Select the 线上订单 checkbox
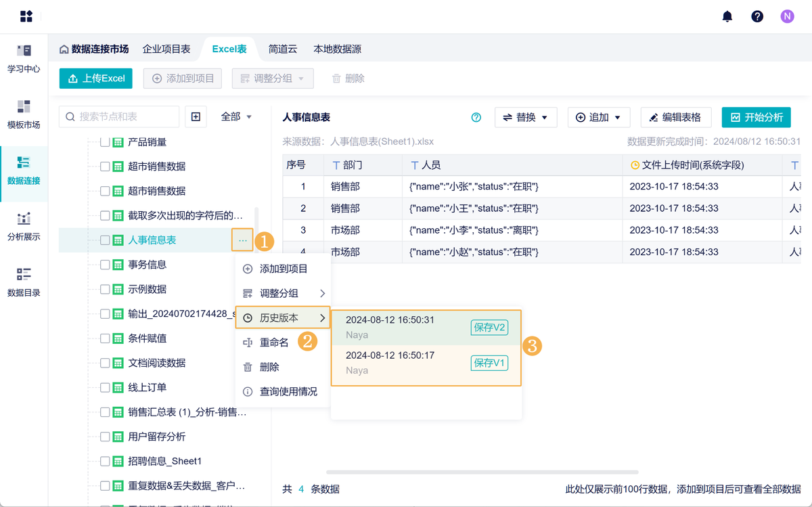 [x=105, y=388]
